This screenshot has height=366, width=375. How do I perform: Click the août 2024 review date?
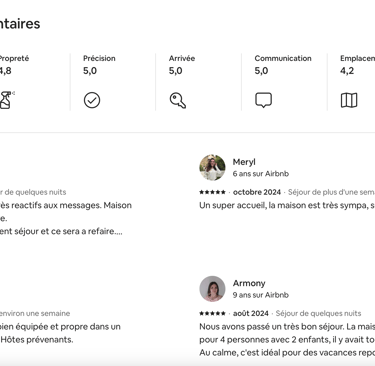[x=251, y=314]
